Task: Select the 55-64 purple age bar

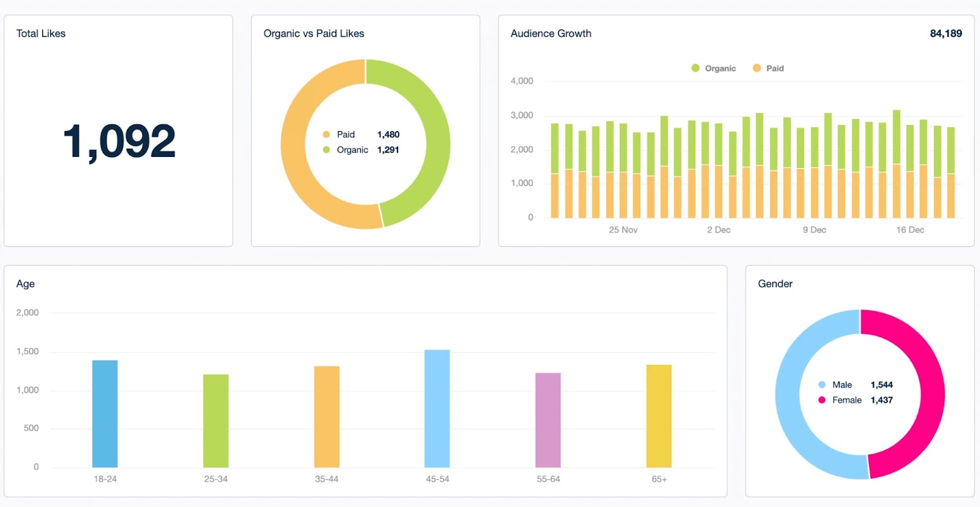Action: click(548, 420)
